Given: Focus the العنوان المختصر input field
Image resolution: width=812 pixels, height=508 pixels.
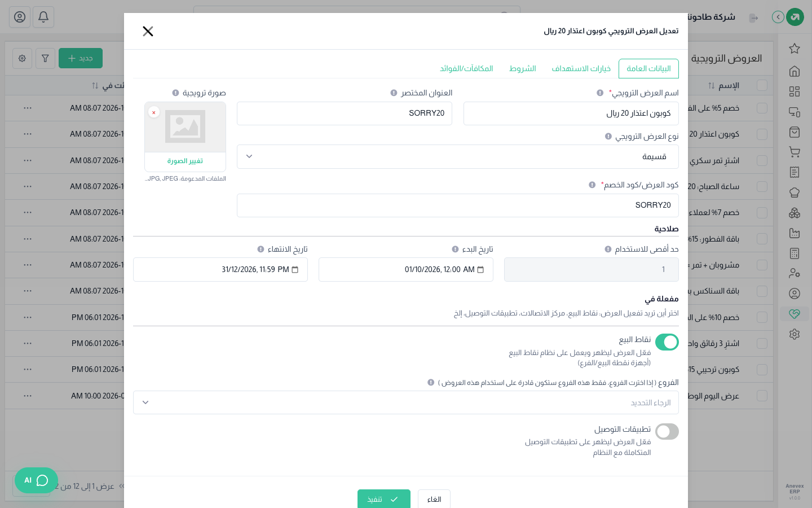Looking at the screenshot, I should [345, 113].
